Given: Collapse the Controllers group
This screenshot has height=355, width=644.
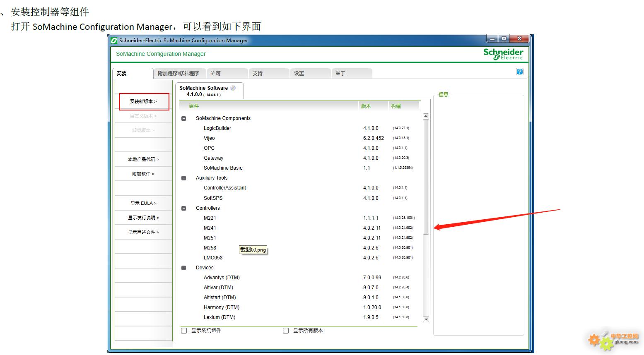Looking at the screenshot, I should pos(184,208).
